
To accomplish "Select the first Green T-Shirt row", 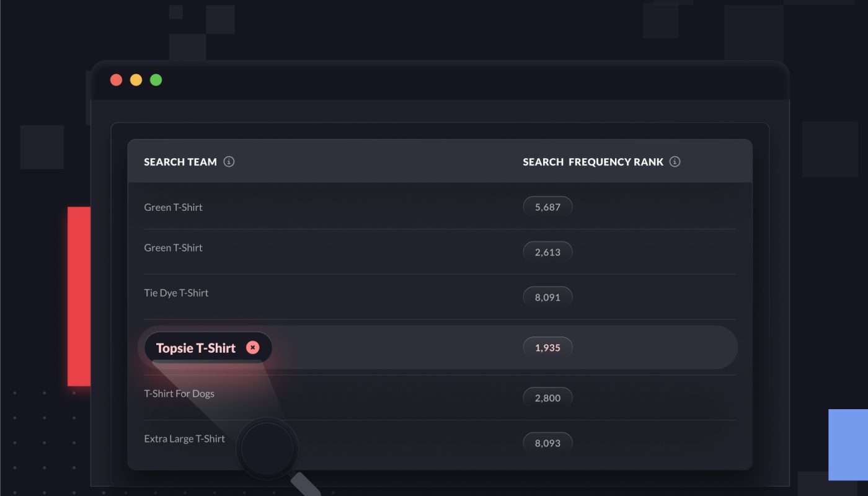I will [440, 207].
